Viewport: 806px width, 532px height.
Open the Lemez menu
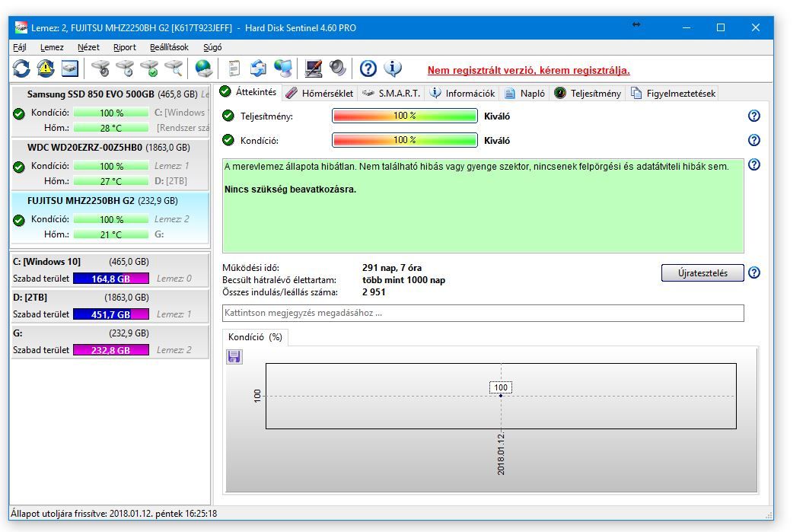click(x=52, y=47)
